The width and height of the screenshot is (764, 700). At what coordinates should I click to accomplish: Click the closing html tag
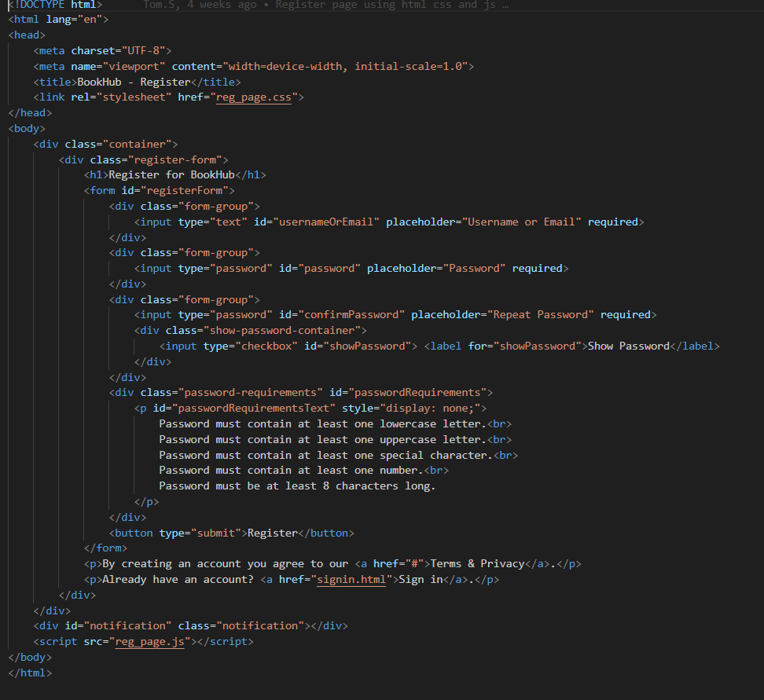click(29, 673)
